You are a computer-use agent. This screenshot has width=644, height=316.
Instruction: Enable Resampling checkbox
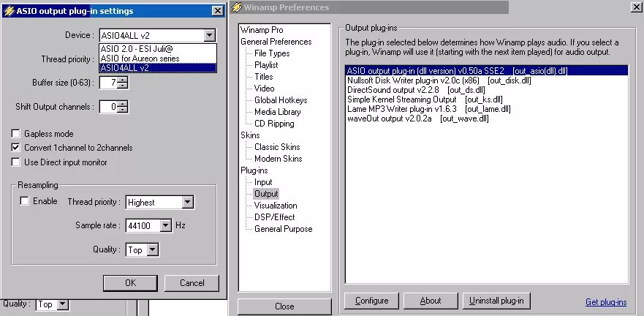[25, 201]
